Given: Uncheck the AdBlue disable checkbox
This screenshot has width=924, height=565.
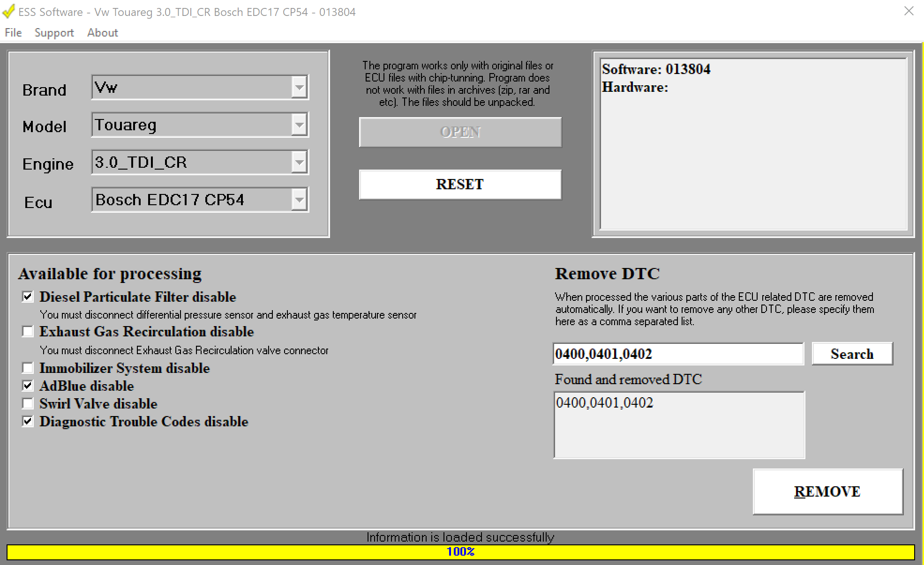Looking at the screenshot, I should point(28,386).
